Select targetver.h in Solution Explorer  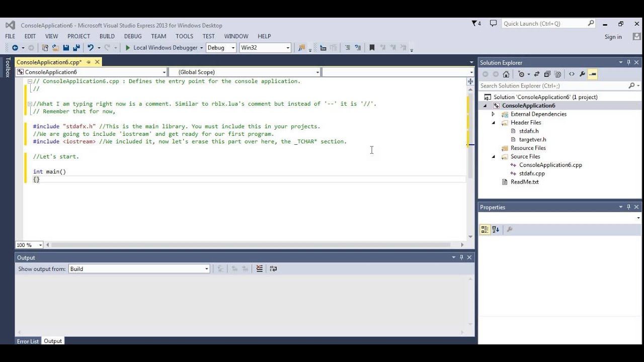click(532, 140)
